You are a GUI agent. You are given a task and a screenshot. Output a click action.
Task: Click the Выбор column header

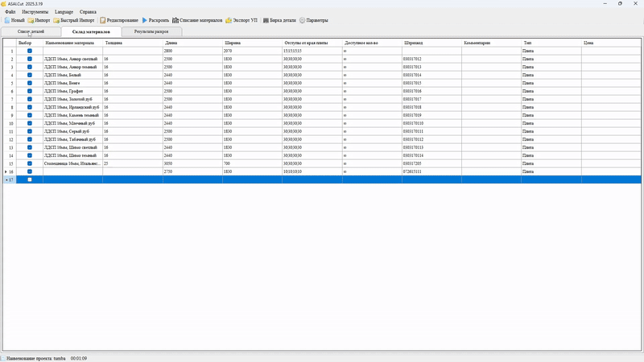[30, 43]
